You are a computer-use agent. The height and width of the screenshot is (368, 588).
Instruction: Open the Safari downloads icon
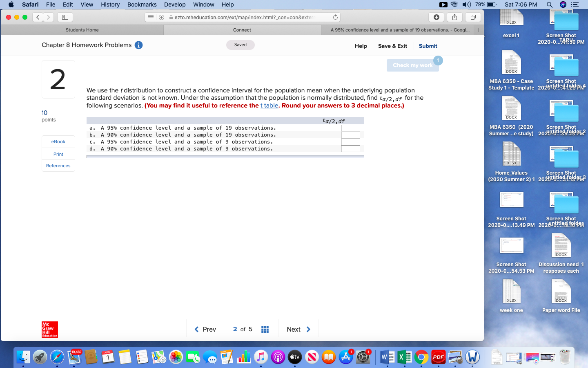[x=437, y=17]
